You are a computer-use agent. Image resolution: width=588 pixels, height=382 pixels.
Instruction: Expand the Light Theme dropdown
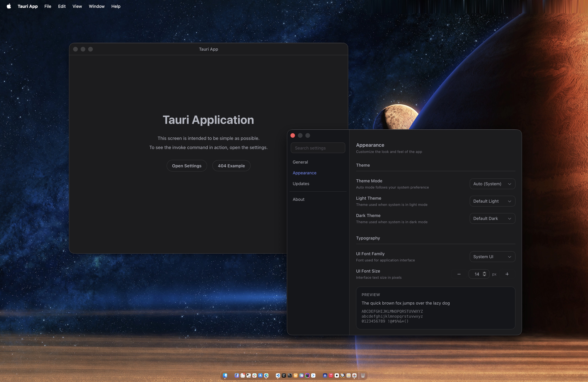(492, 201)
